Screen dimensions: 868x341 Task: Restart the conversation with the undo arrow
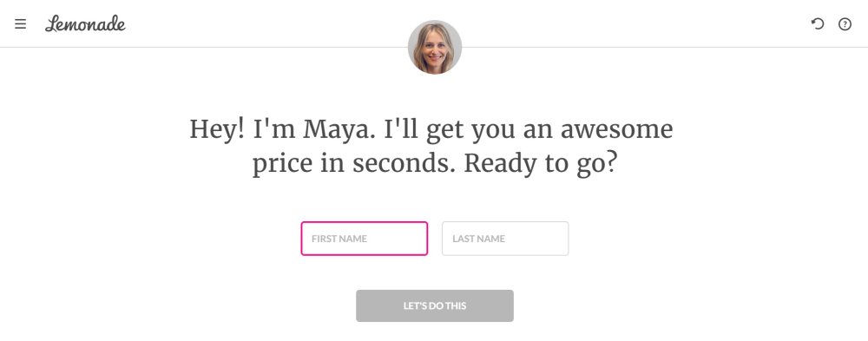818,23
